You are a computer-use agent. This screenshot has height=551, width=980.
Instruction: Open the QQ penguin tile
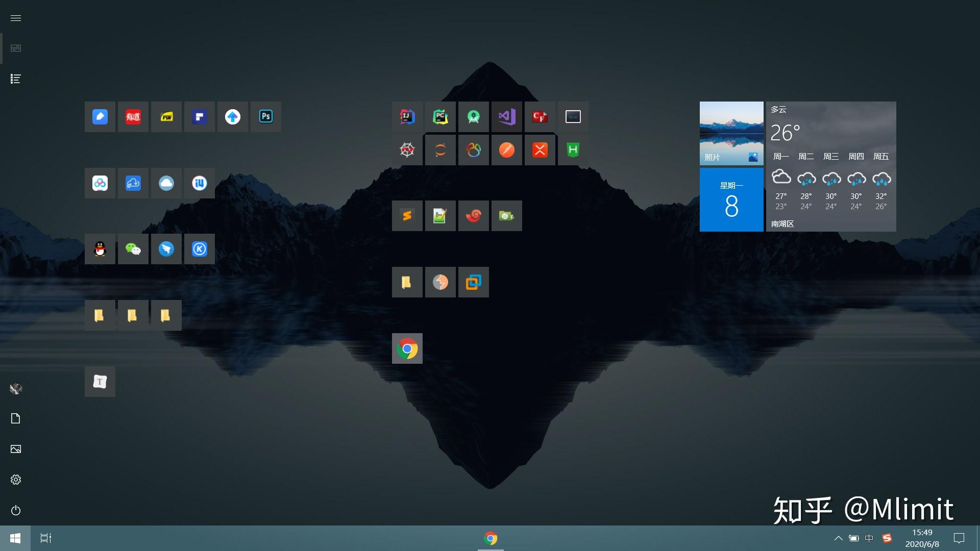point(100,249)
